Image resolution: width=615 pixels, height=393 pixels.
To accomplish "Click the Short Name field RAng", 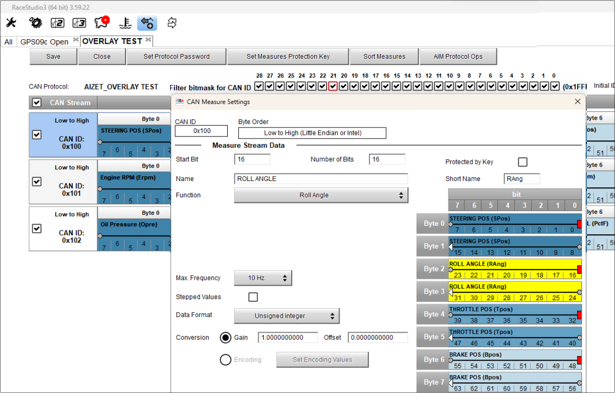I will click(x=522, y=179).
